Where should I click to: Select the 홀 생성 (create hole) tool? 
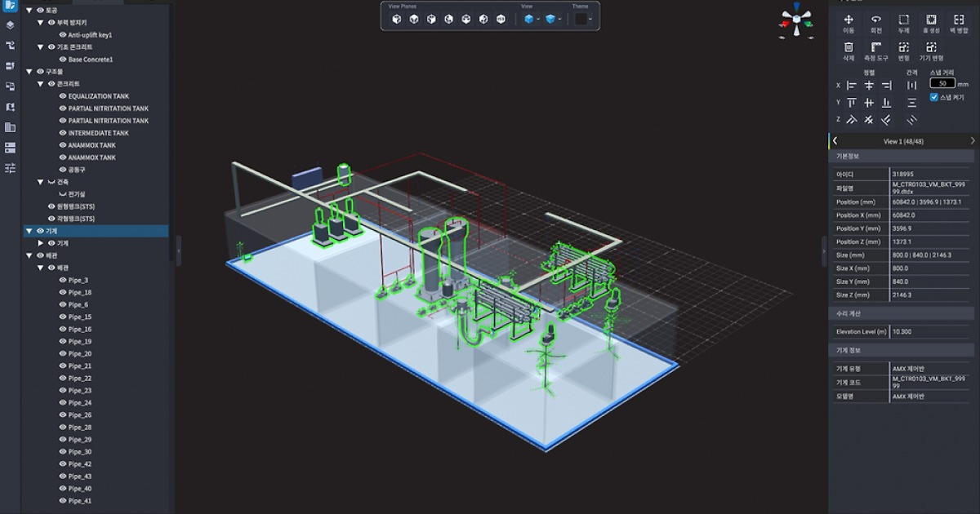tap(931, 23)
